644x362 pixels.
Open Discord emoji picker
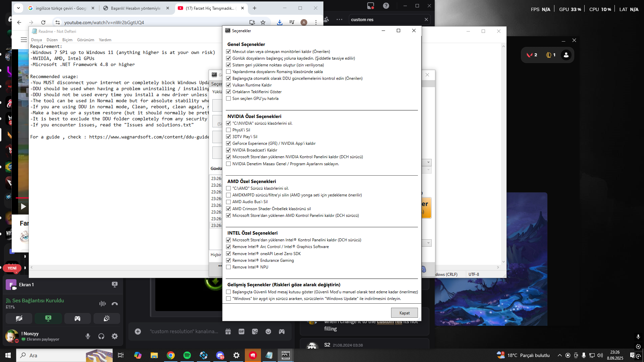point(268,331)
